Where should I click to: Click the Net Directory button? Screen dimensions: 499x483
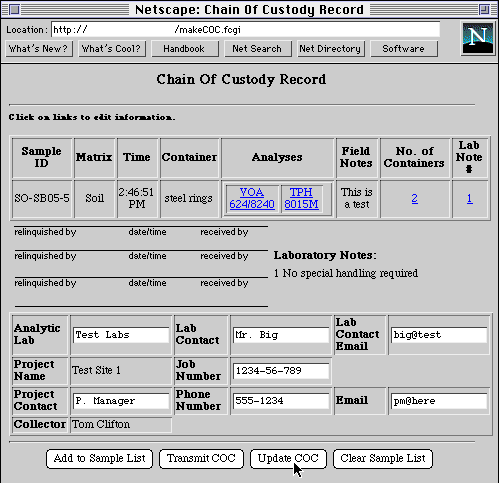pos(331,49)
